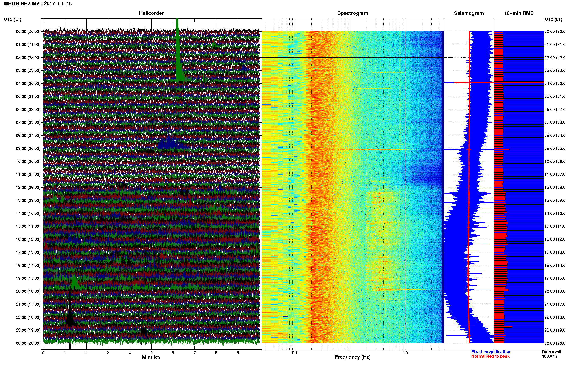Click the '4' tick on the Minutes axis
The width and height of the screenshot is (588, 368).
pos(130,353)
